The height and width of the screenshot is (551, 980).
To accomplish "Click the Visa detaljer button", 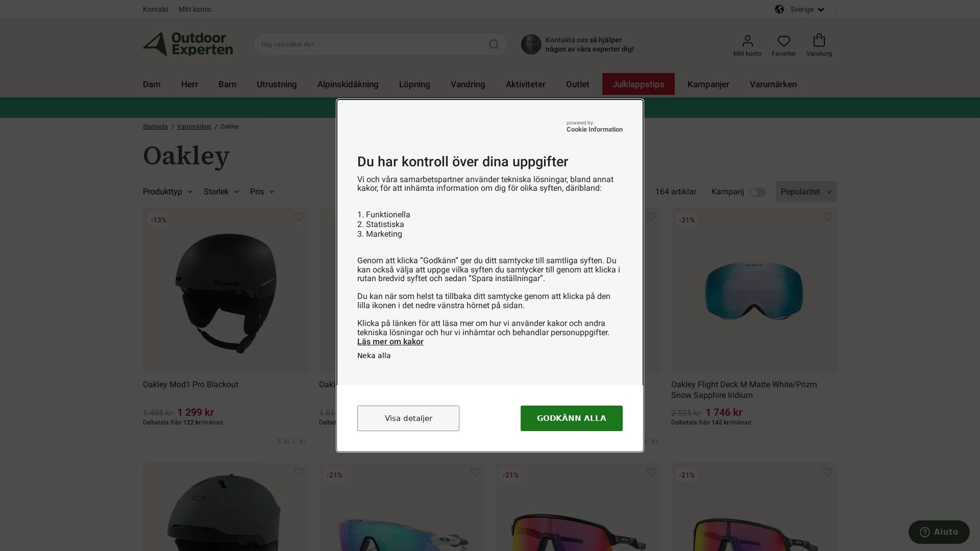I will pyautogui.click(x=408, y=418).
